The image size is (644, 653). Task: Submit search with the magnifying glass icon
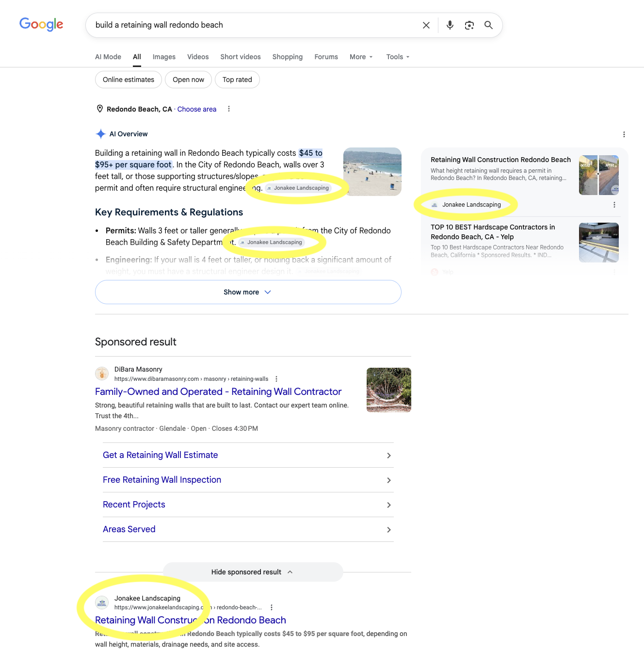click(488, 25)
